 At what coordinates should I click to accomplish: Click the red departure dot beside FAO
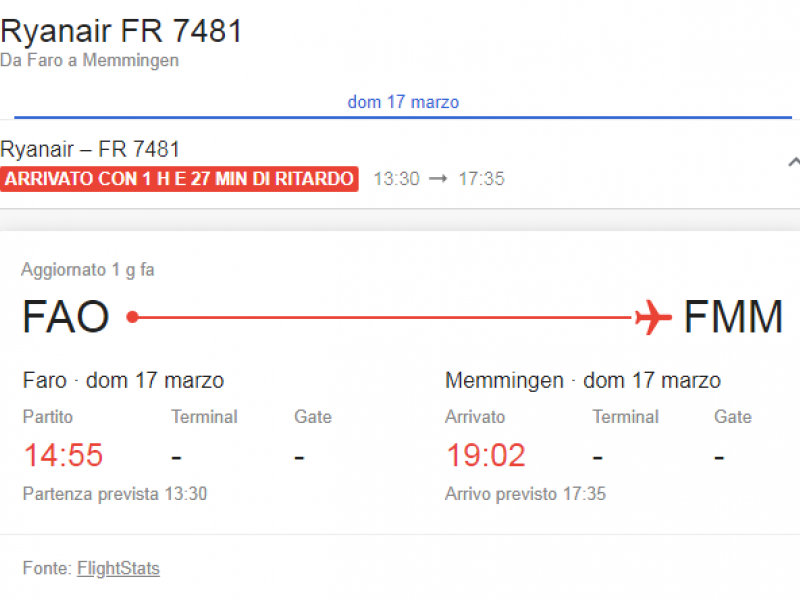pyautogui.click(x=133, y=317)
